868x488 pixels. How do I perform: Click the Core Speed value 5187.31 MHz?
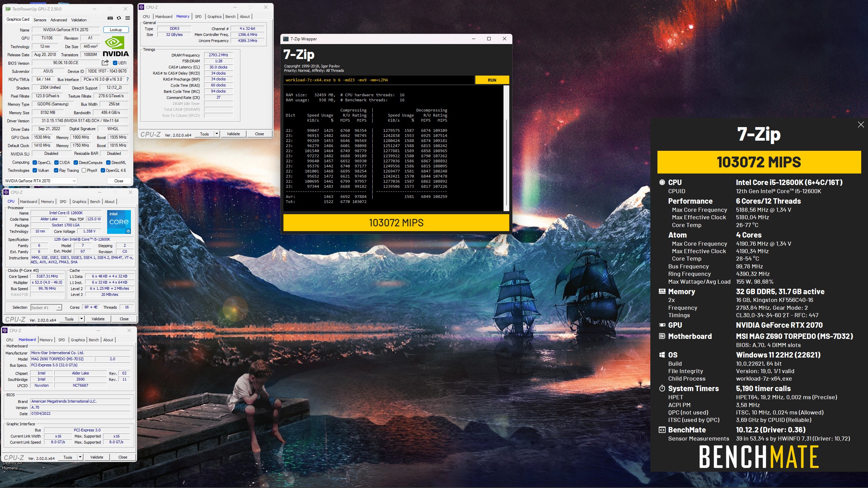[47, 276]
